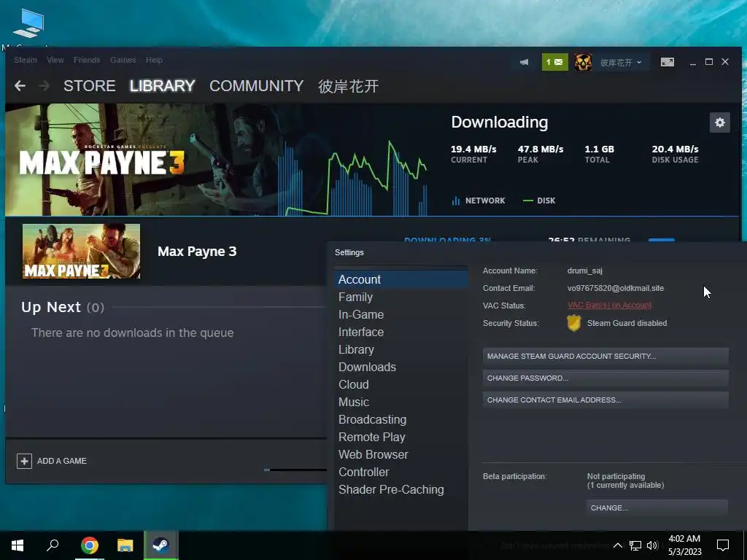Click the user avatar picture
747x560 pixels.
(583, 62)
